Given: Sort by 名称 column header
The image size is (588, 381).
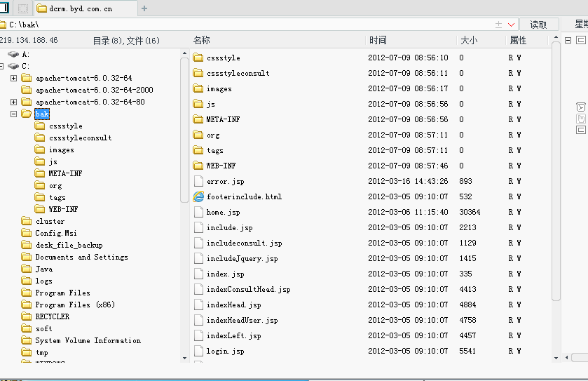Looking at the screenshot, I should tap(201, 40).
